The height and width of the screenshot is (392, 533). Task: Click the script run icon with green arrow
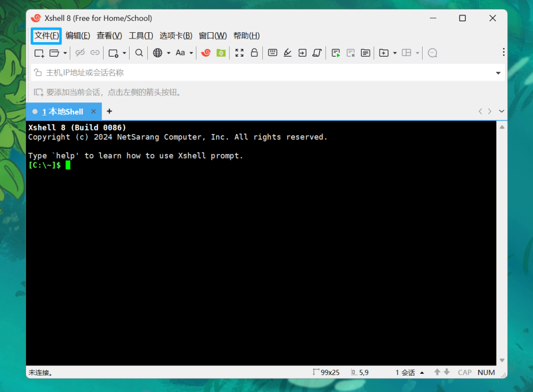(336, 53)
